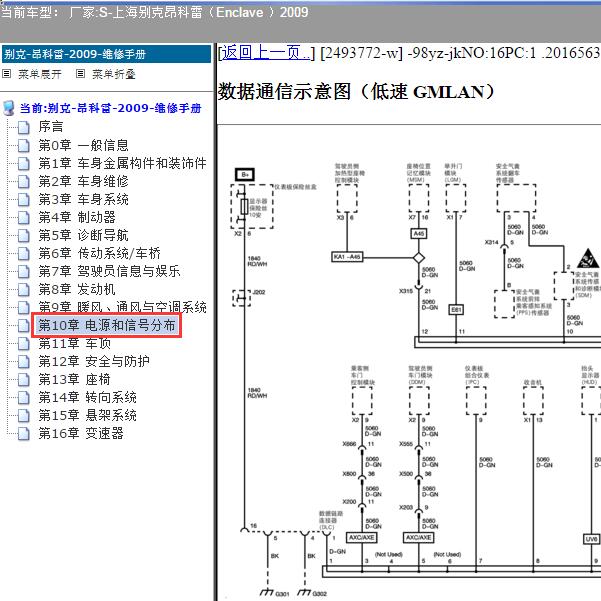
Task: Click the page icon next to 第14章
Action: tap(24, 397)
